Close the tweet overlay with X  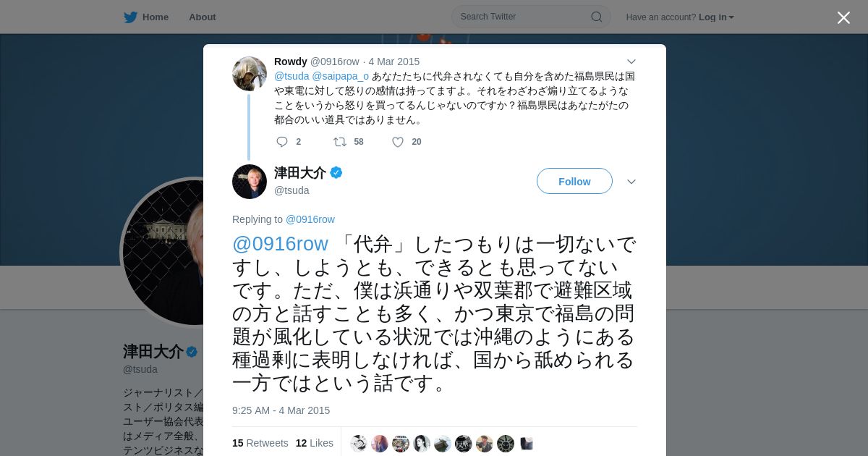pyautogui.click(x=843, y=17)
